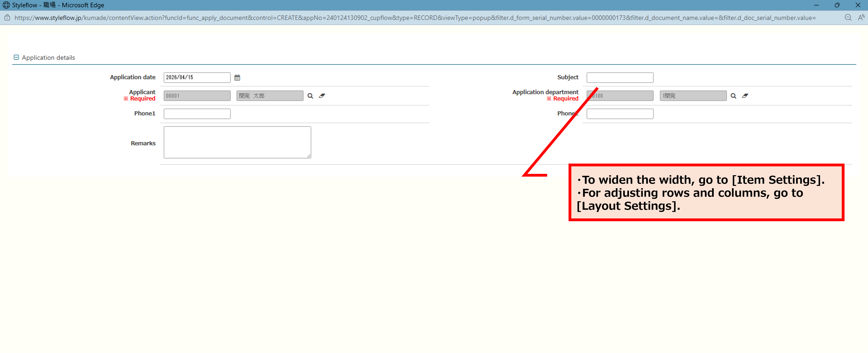The width and height of the screenshot is (868, 353).
Task: Clear the Applicant field with the eraser
Action: click(x=322, y=96)
